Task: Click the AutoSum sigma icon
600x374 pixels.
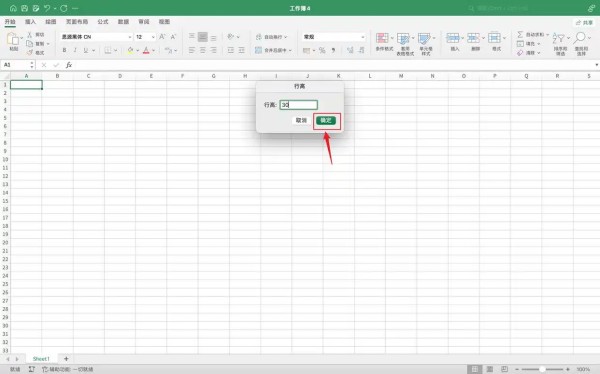Action: [x=520, y=34]
